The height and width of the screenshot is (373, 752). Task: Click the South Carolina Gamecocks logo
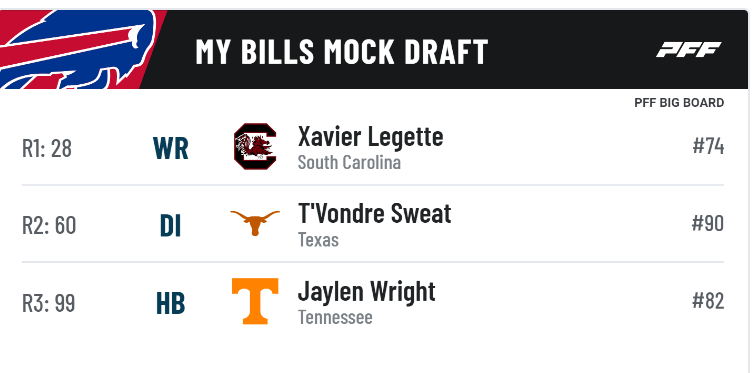(255, 146)
